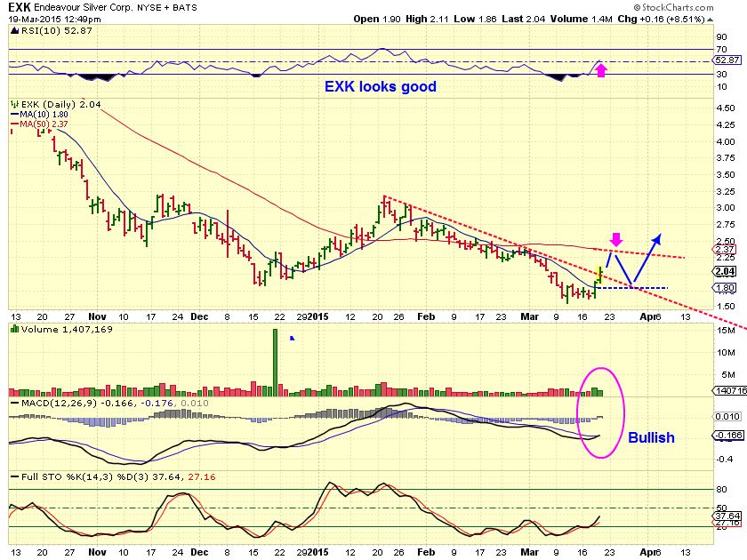This screenshot has height=560, width=747.
Task: Click 2015 on the bottom date axis
Action: pos(317,552)
